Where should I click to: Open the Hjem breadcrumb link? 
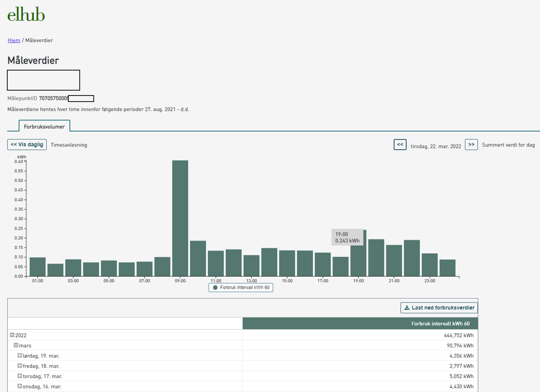point(14,40)
